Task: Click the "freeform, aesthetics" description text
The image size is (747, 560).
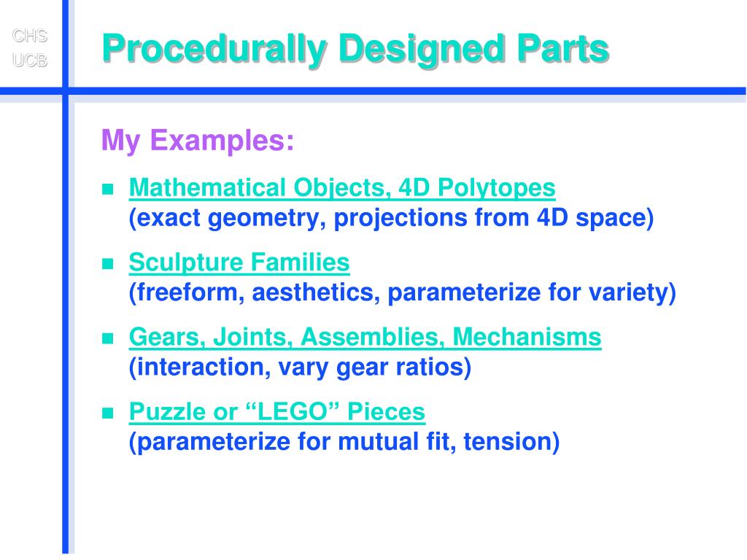Action: 403,292
